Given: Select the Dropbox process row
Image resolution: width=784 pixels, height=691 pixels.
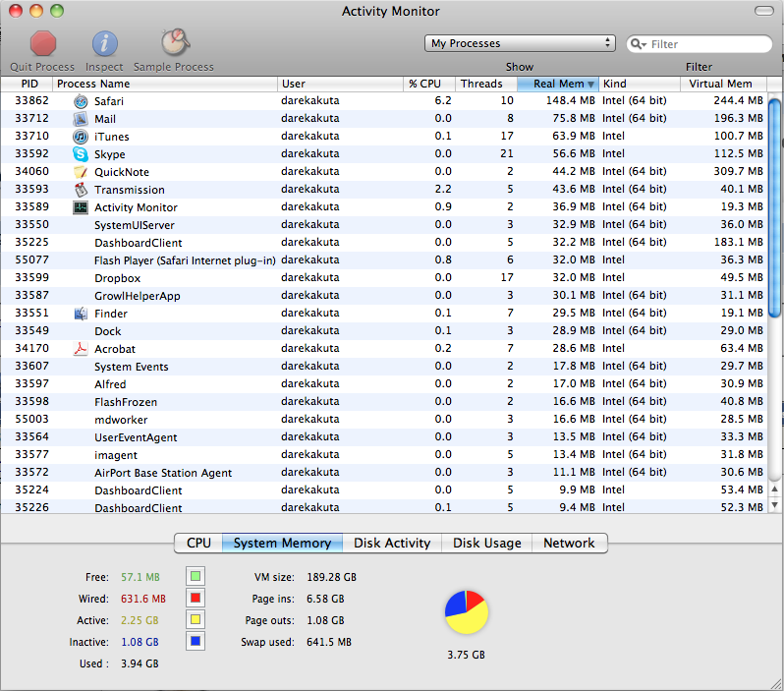Looking at the screenshot, I should click(384, 278).
